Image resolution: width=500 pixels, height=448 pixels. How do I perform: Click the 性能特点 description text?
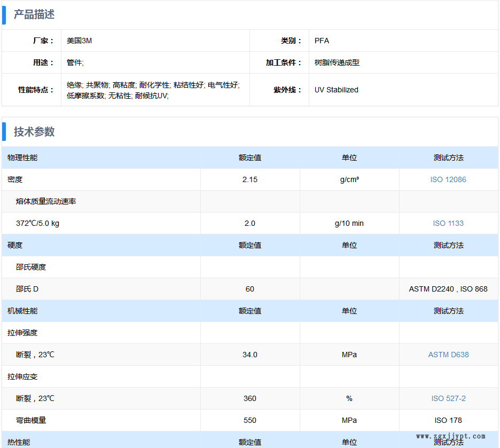pos(153,90)
